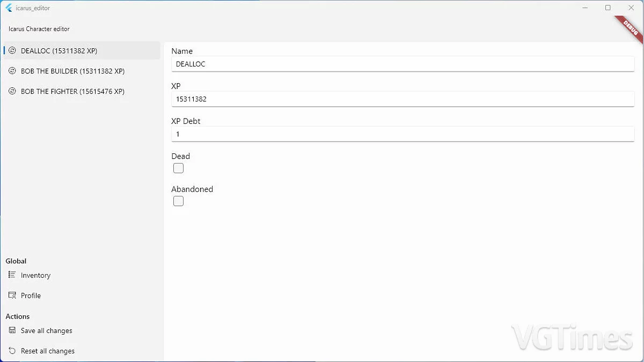Click Reset all changes
This screenshot has height=362, width=644.
pyautogui.click(x=47, y=351)
